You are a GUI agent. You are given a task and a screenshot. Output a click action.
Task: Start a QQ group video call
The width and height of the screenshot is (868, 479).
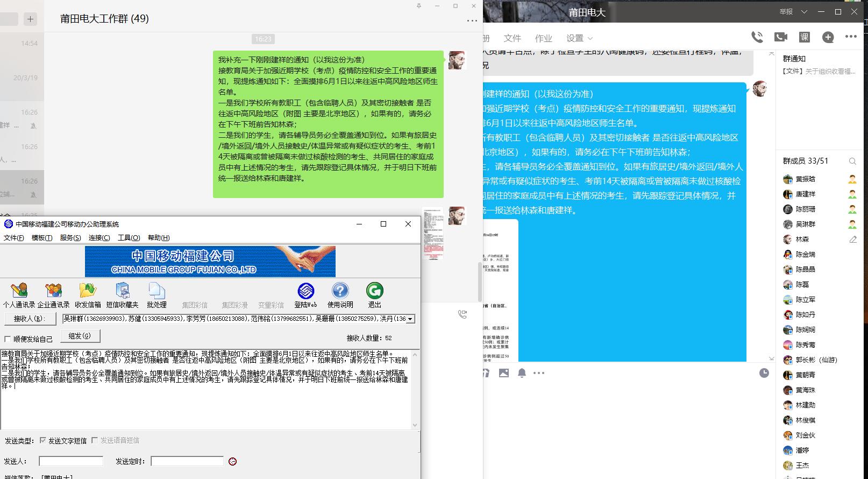click(x=780, y=37)
